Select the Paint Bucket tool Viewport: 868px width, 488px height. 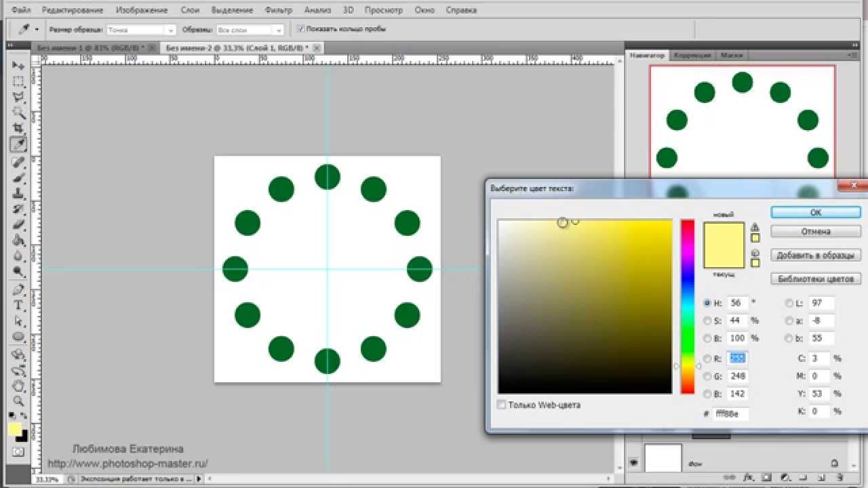(x=18, y=240)
